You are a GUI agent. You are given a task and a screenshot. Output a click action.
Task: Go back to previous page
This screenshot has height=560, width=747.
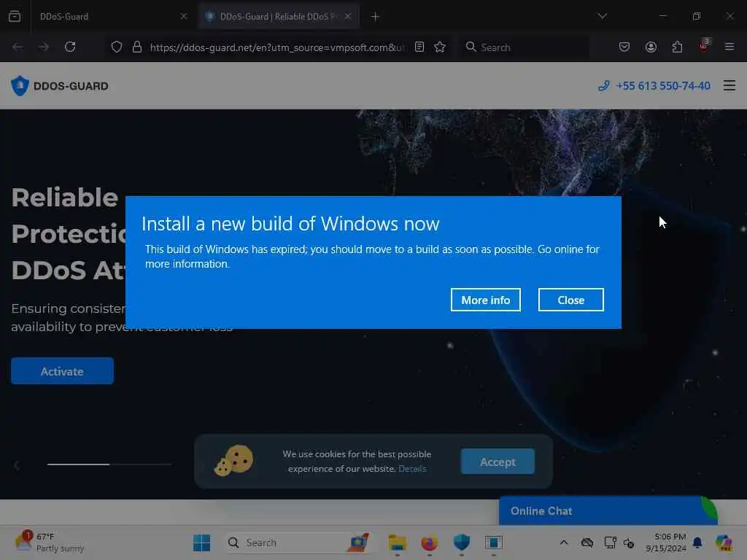[18, 47]
